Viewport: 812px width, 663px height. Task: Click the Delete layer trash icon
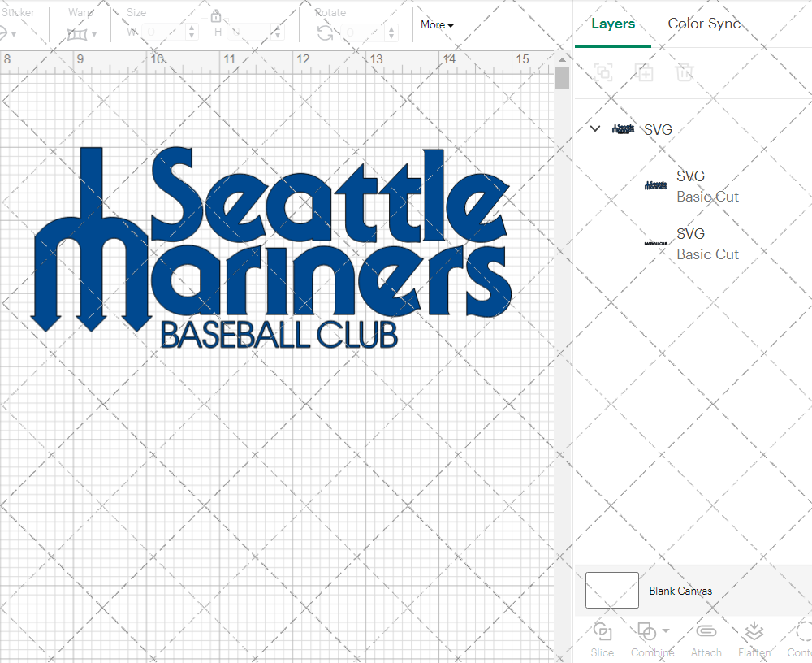click(x=684, y=72)
